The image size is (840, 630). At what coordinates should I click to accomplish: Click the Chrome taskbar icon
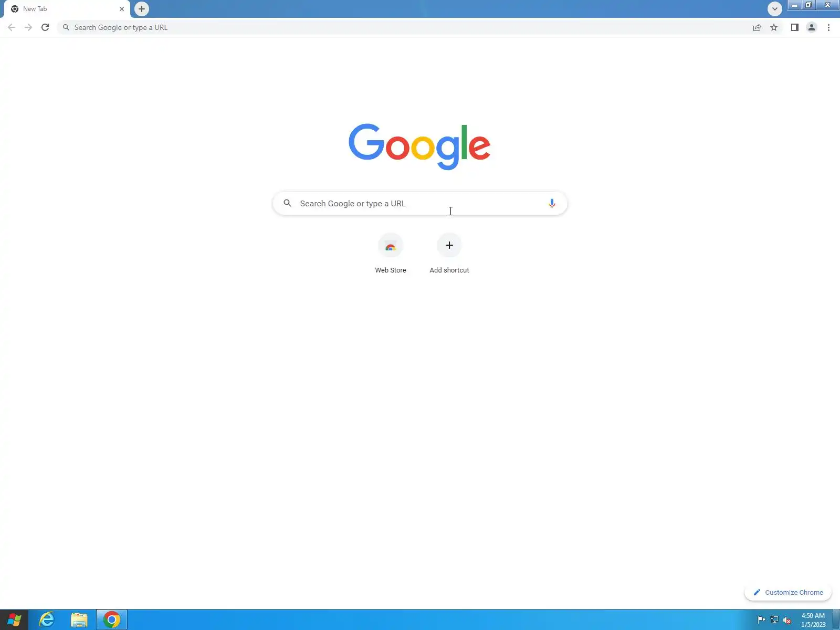(111, 619)
